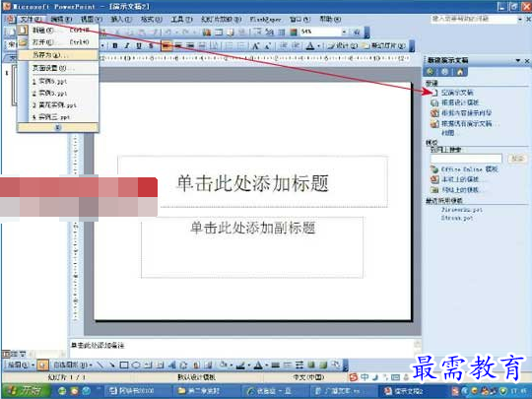
Task: Click the online template search field
Action: pos(466,158)
